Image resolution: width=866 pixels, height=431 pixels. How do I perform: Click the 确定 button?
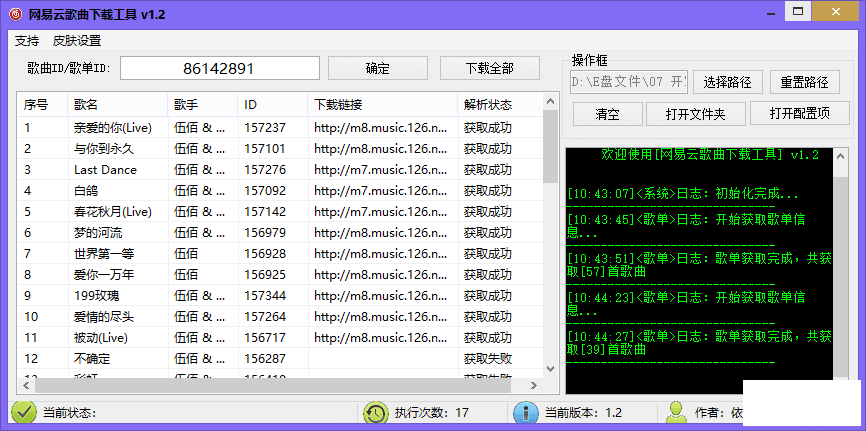[378, 69]
